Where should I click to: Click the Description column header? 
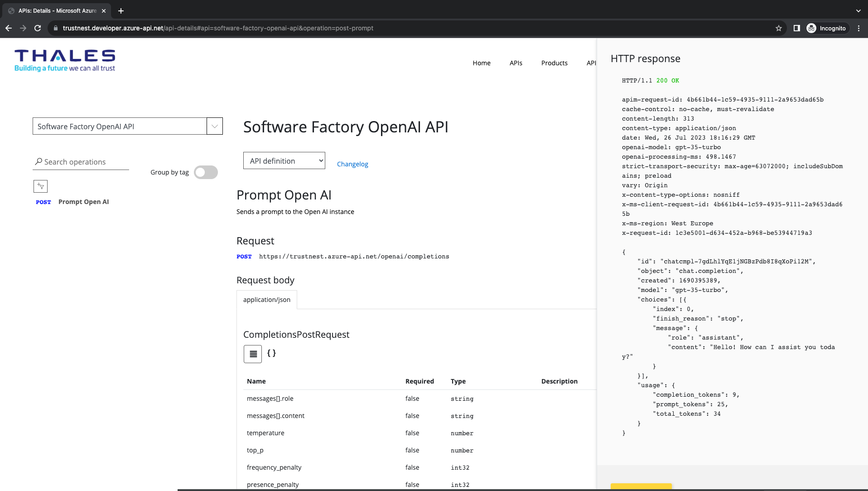pyautogui.click(x=559, y=381)
